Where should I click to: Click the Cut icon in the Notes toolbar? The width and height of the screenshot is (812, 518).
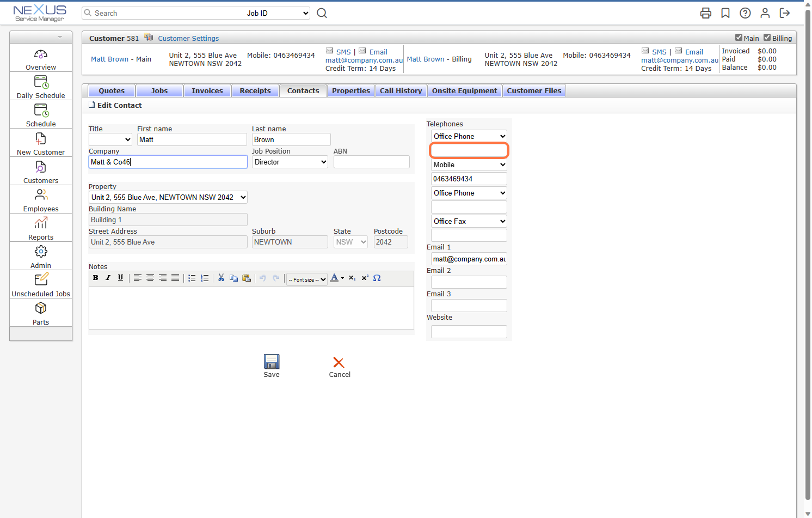pyautogui.click(x=221, y=278)
